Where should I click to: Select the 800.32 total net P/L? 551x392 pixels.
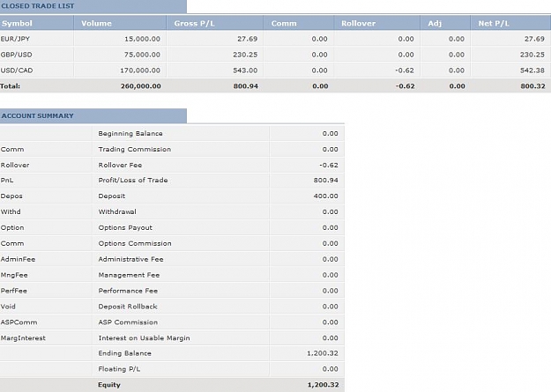point(532,86)
